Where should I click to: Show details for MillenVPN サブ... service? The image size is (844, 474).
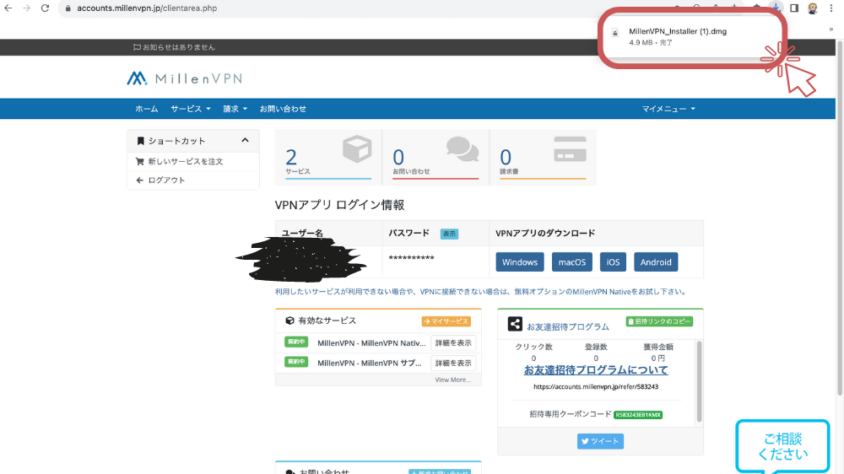tap(453, 363)
